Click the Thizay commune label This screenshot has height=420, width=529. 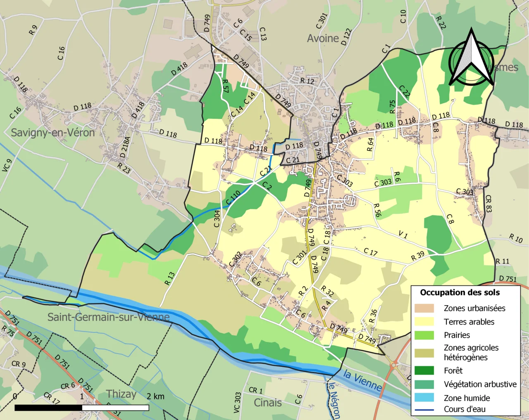click(121, 394)
